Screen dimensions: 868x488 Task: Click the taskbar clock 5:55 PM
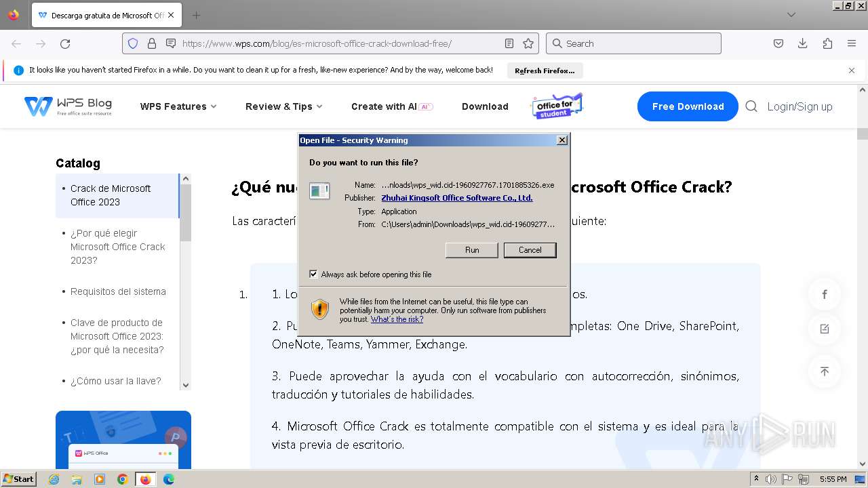pos(833,479)
